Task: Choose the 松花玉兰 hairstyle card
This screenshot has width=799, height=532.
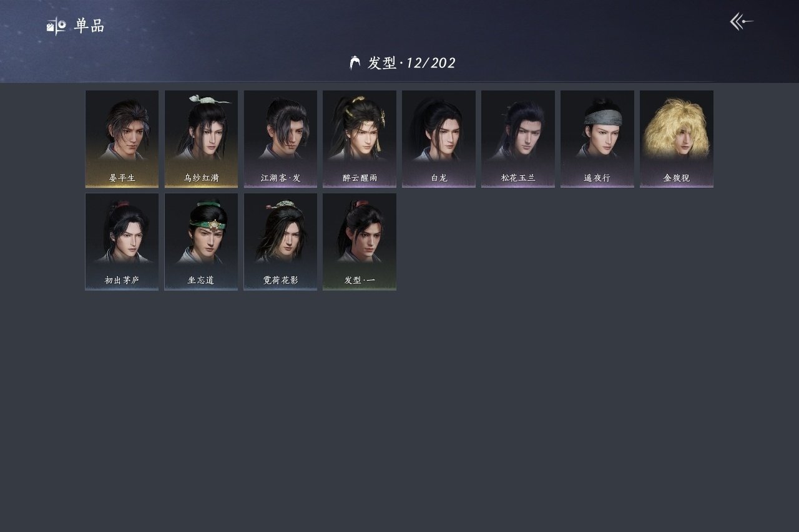Action: [518, 139]
